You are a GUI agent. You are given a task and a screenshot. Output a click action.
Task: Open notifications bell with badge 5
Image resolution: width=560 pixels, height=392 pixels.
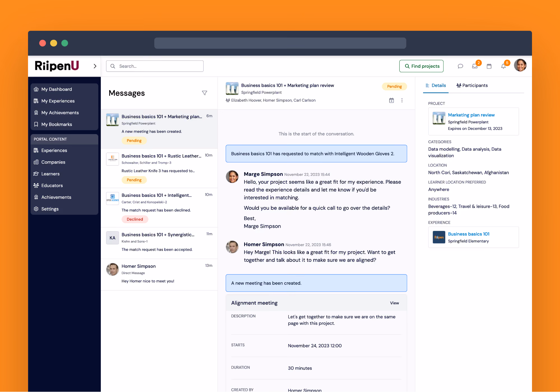(x=503, y=66)
